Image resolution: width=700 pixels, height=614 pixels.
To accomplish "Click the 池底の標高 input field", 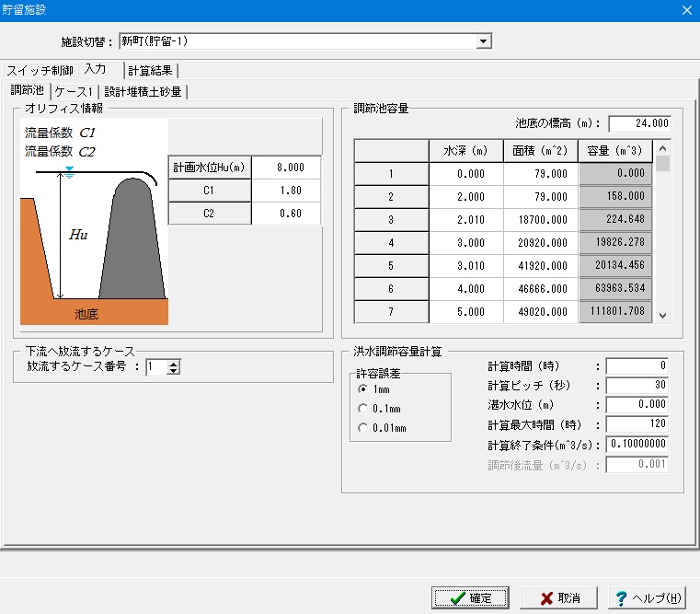I will point(638,123).
